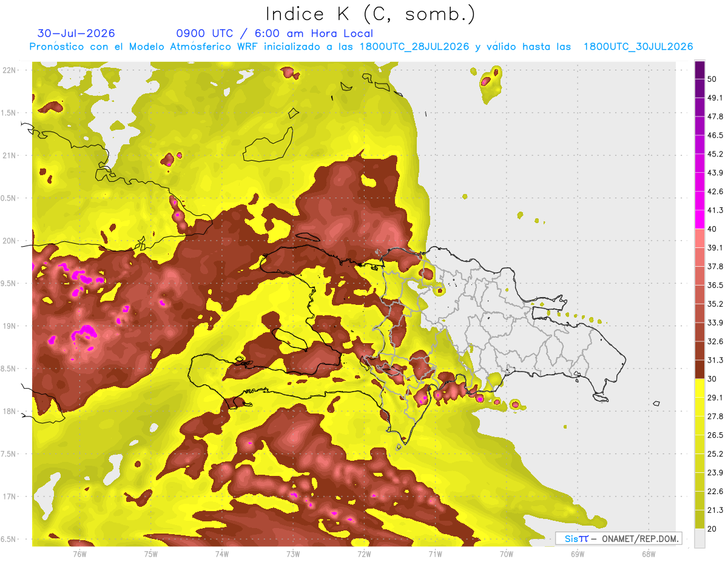
Task: Click the '47.8' color scale value
Action: 715,116
